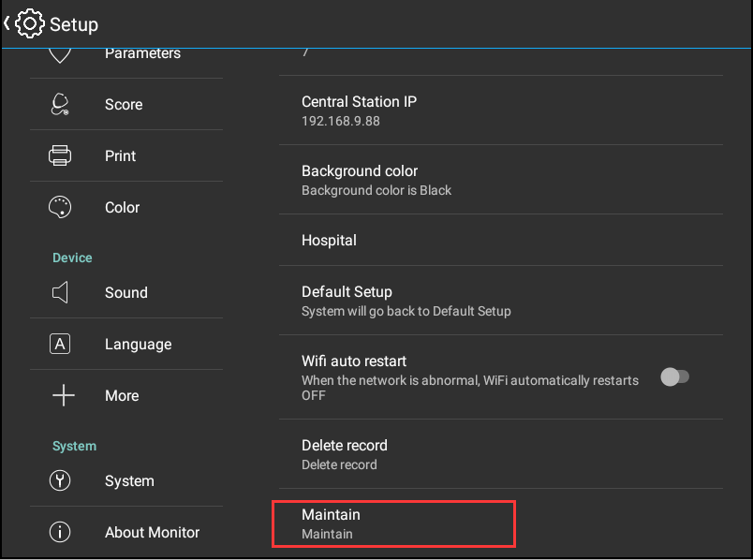
Task: Open the Hospital setting
Action: pyautogui.click(x=501, y=240)
